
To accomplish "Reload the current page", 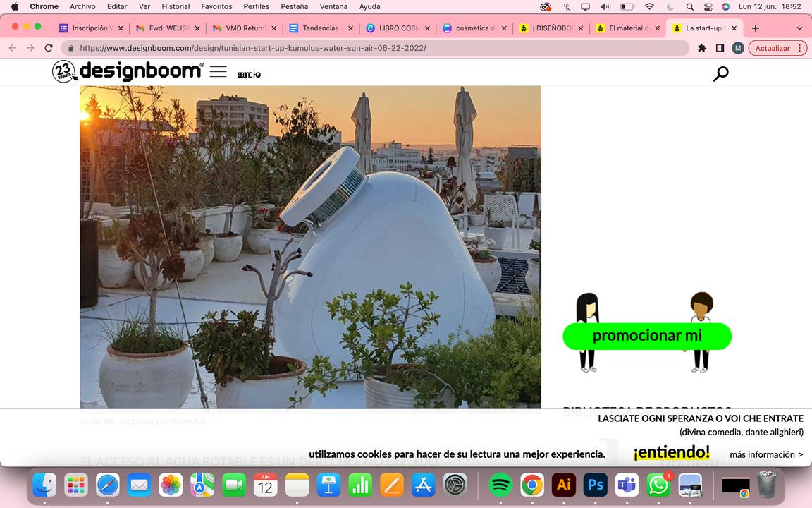I will [x=49, y=48].
